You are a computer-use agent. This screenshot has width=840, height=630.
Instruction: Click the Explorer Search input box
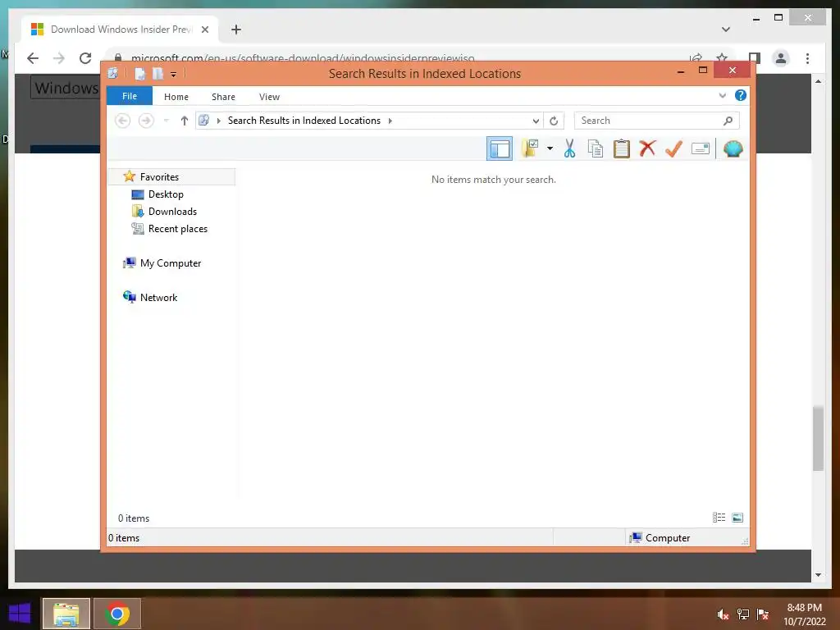pos(657,121)
